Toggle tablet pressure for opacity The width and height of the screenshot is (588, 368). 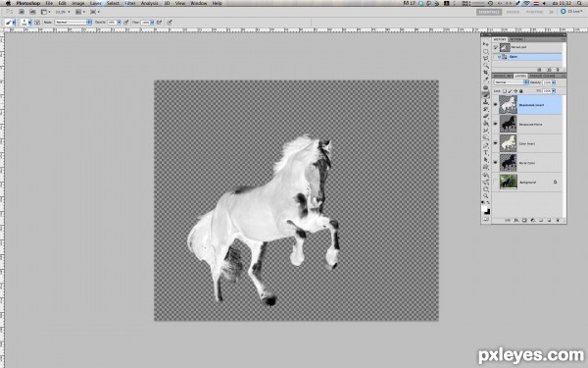pos(126,23)
